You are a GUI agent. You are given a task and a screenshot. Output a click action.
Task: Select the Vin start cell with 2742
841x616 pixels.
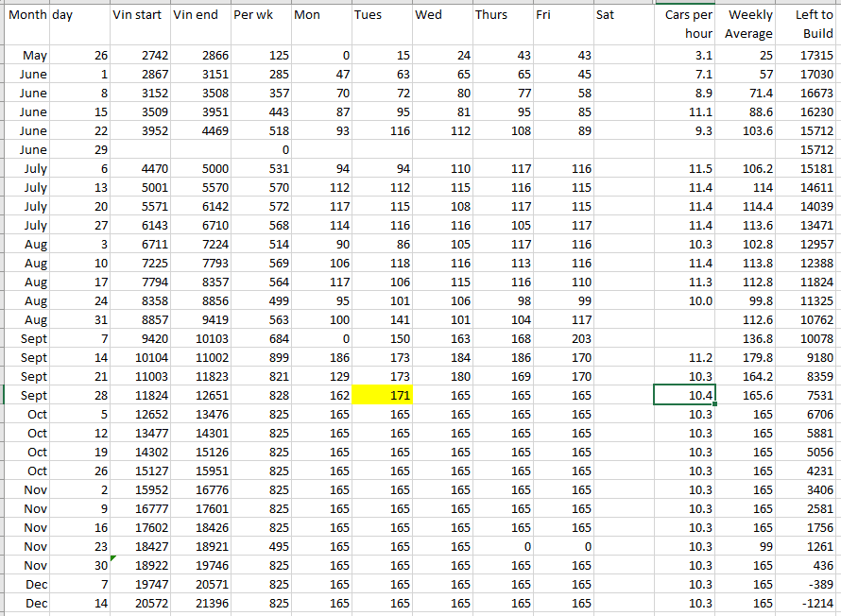[x=140, y=56]
